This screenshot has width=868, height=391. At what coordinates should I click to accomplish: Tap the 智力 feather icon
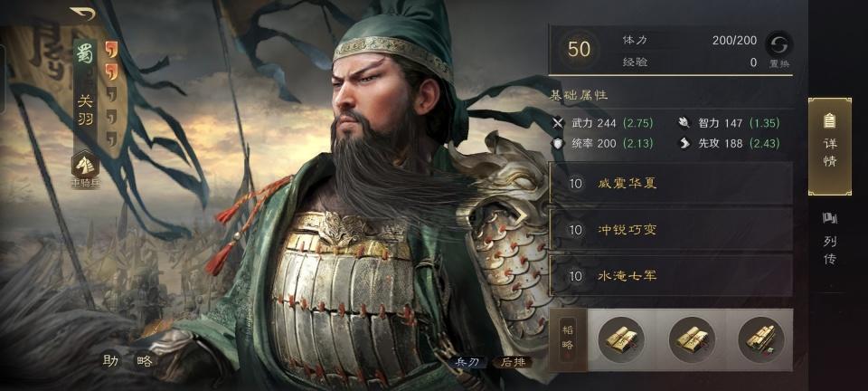[684, 123]
